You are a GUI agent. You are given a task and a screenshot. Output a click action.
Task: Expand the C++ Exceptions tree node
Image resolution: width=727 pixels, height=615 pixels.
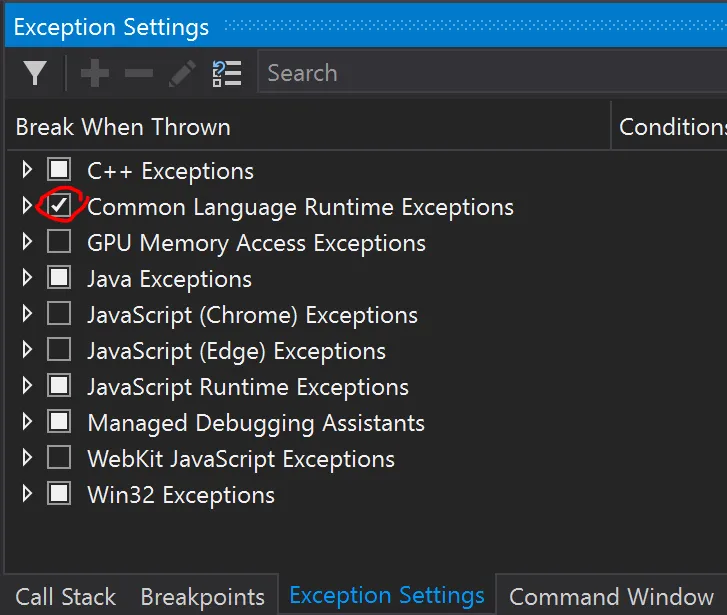coord(27,171)
